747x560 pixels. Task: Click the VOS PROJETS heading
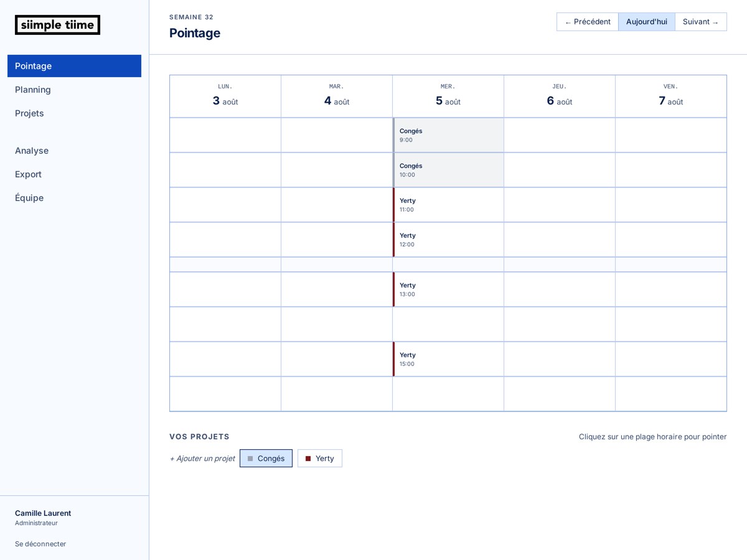point(199,437)
